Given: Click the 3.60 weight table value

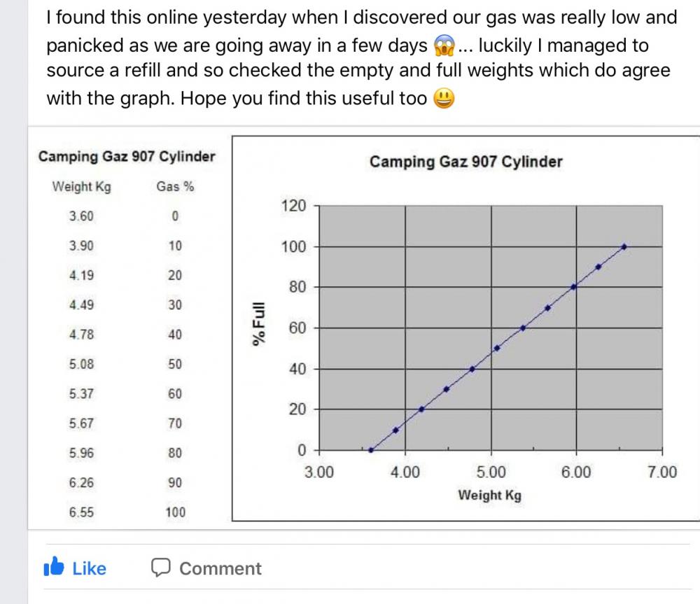Looking at the screenshot, I should point(81,216).
